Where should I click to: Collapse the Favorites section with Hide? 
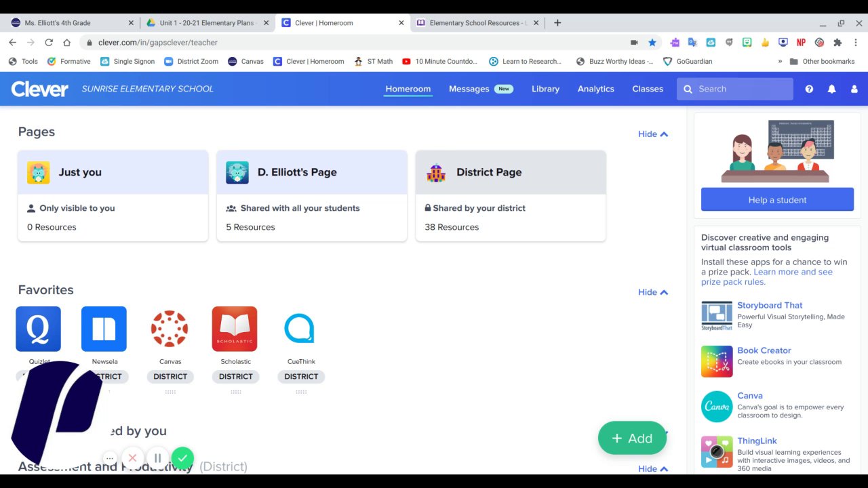[x=653, y=292]
